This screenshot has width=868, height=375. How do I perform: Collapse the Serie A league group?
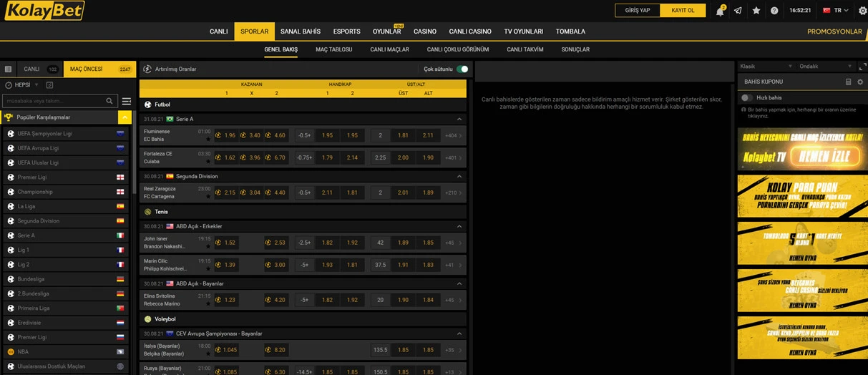[459, 119]
